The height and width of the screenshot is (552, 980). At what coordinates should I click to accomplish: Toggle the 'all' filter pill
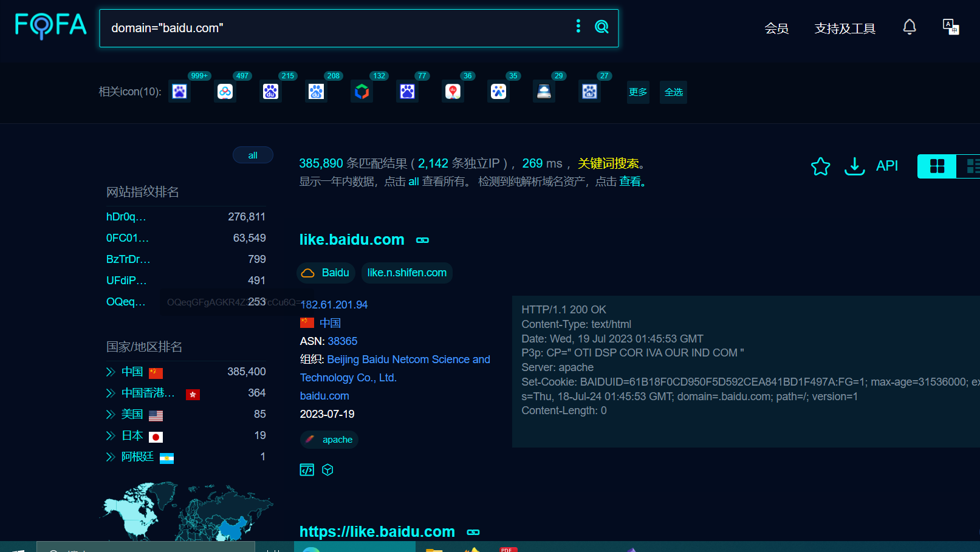tap(253, 155)
